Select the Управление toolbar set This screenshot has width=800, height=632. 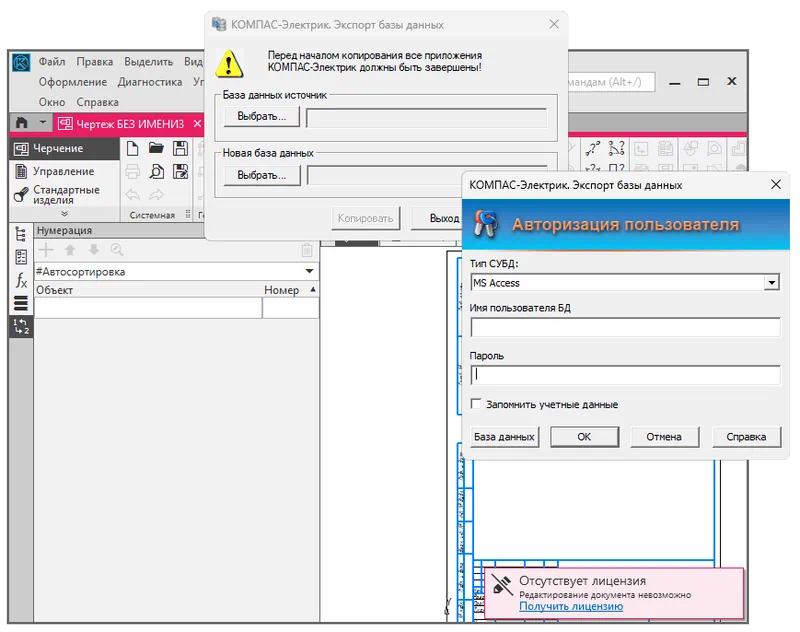(x=64, y=171)
